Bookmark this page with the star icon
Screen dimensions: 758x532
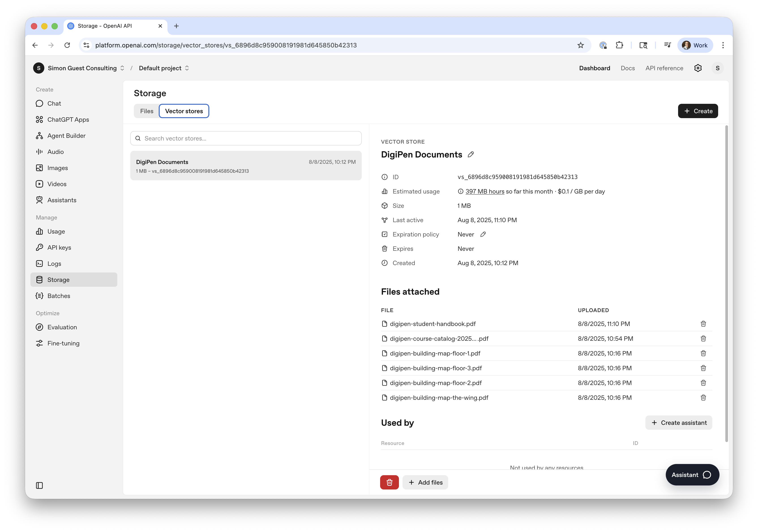(580, 45)
